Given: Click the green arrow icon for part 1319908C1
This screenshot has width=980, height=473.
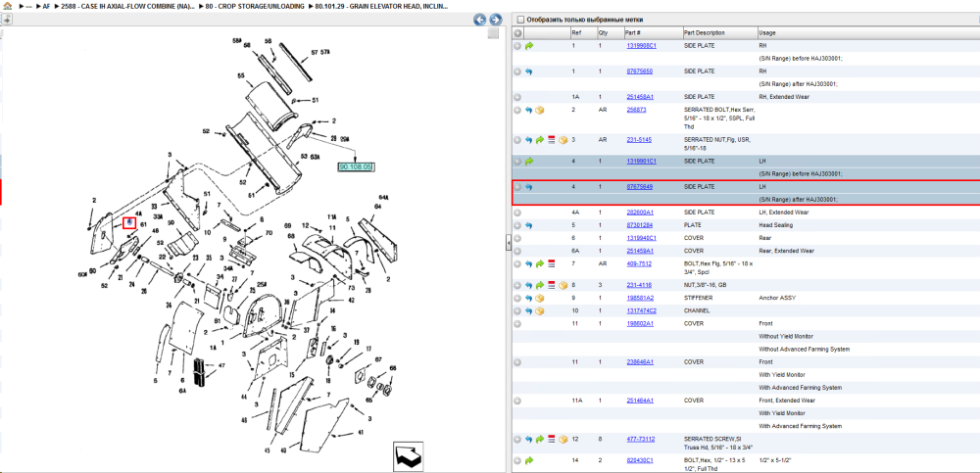Looking at the screenshot, I should (x=529, y=46).
